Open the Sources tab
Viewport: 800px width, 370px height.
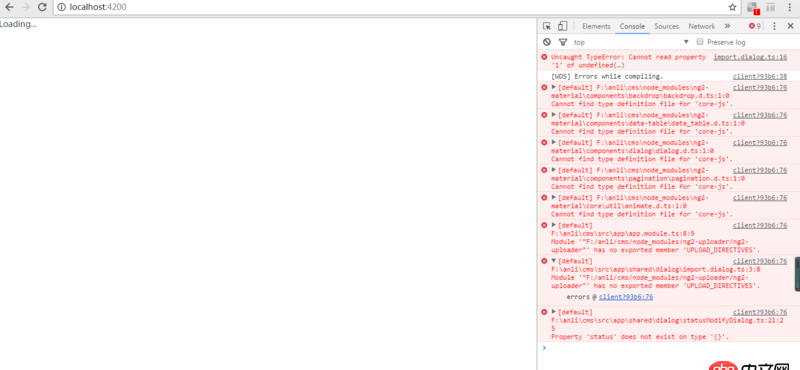pyautogui.click(x=666, y=27)
